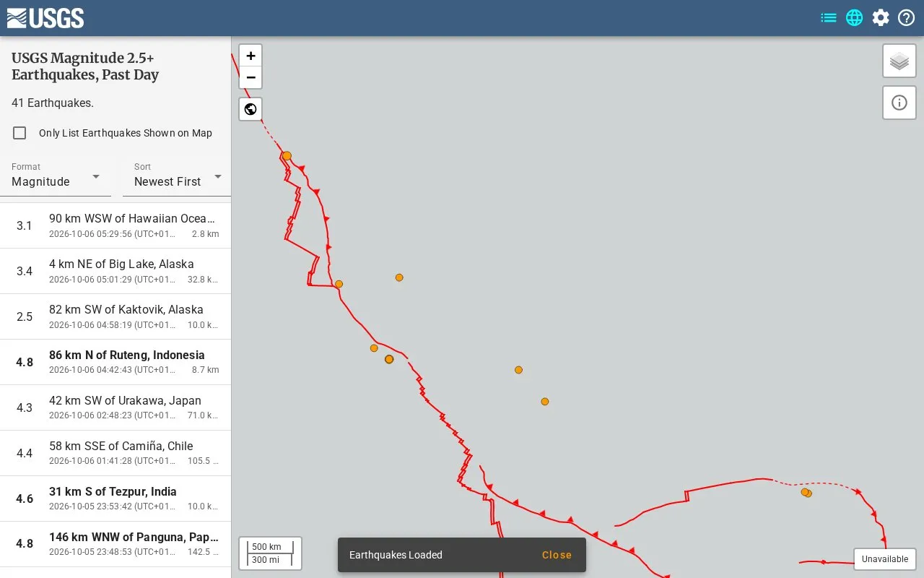Zoom out on the map

click(250, 77)
